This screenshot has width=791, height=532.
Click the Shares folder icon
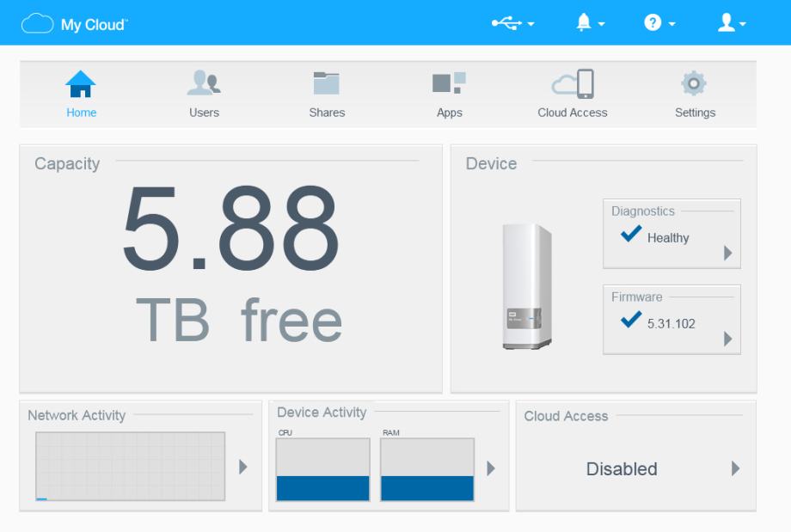(327, 83)
